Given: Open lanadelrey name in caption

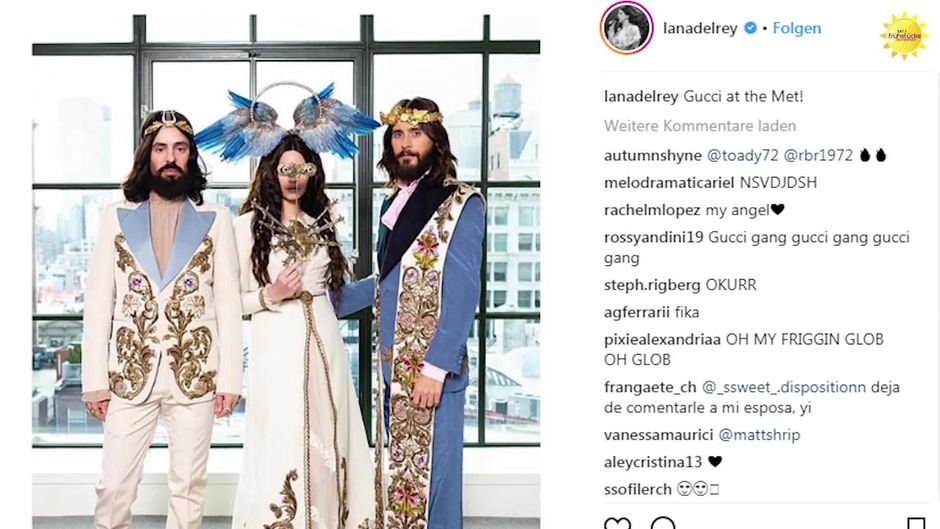Looking at the screenshot, I should pos(641,97).
